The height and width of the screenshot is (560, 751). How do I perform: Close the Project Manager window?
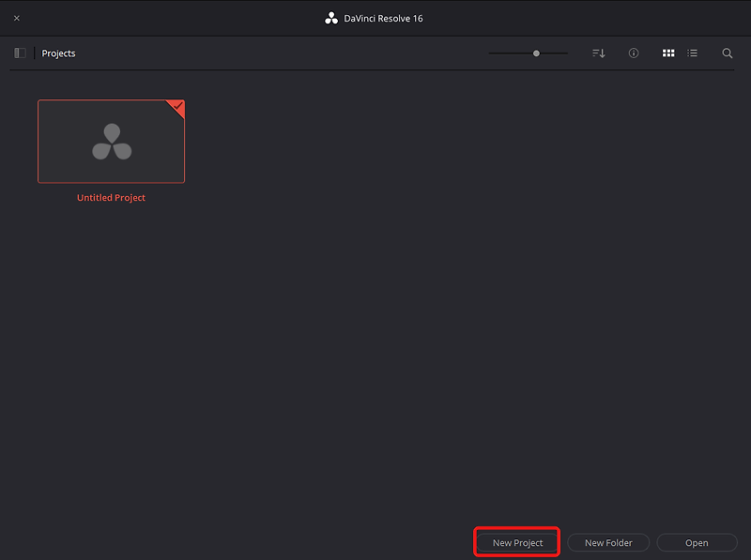[17, 18]
